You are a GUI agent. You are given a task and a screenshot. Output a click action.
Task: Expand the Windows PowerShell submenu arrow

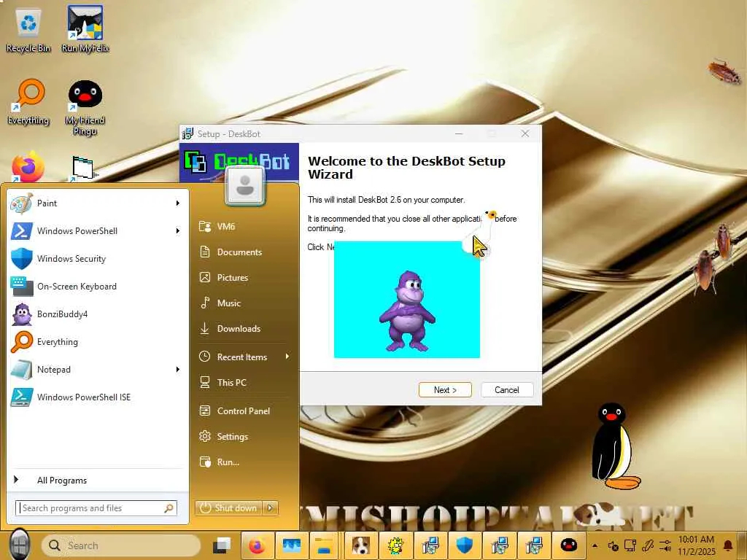pos(178,231)
